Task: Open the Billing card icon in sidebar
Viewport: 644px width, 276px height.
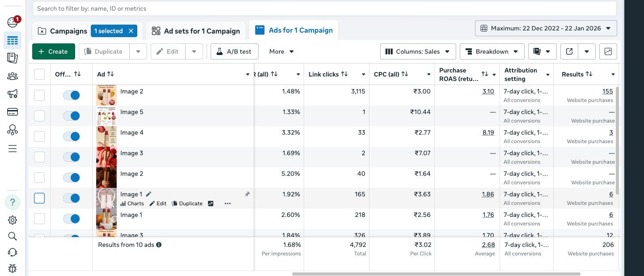Action: point(13,112)
